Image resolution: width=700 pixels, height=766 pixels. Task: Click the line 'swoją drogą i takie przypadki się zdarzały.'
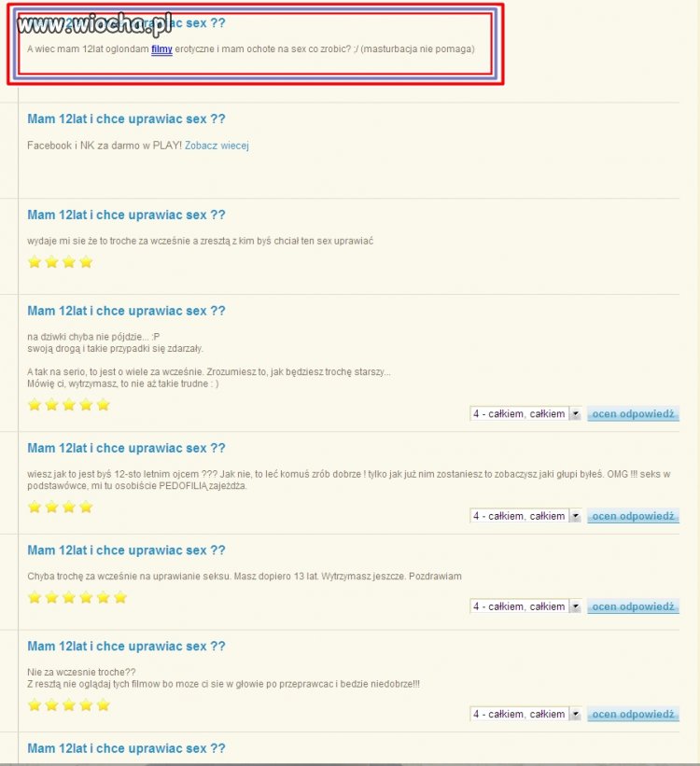116,349
